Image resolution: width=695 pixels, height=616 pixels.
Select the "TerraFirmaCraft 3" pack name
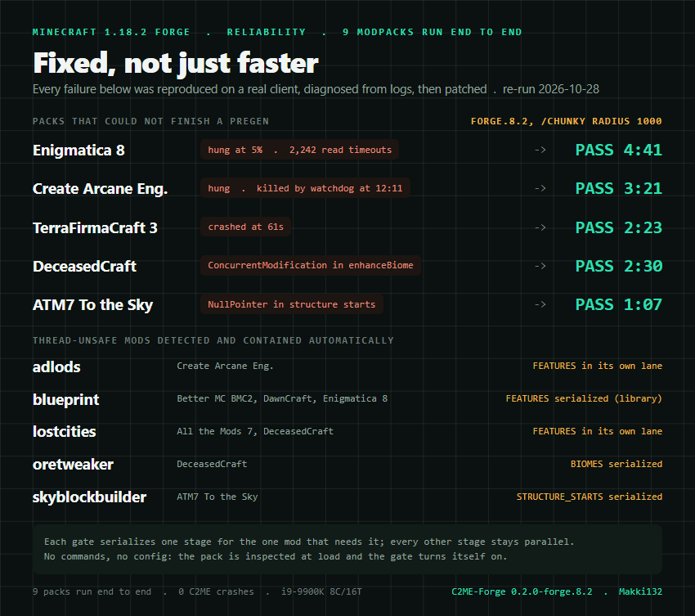95,227
